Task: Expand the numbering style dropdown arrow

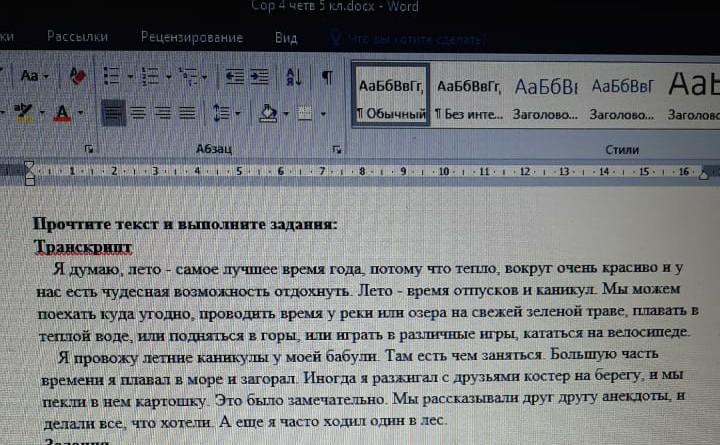Action: point(169,77)
